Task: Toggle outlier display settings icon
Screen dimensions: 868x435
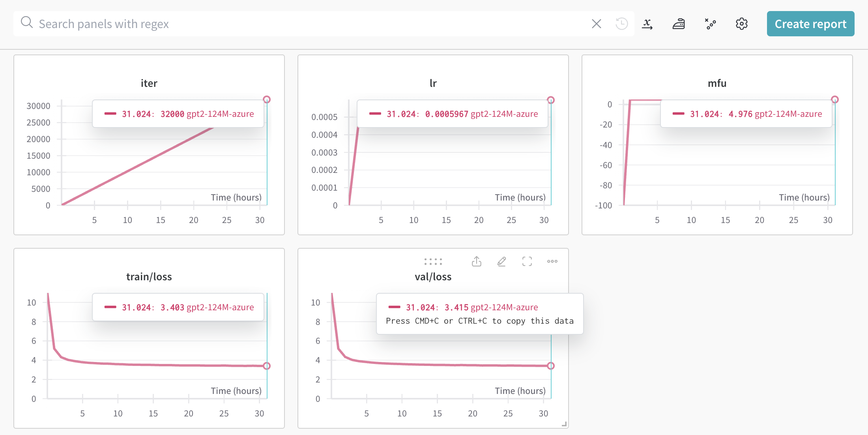Action: tap(710, 24)
